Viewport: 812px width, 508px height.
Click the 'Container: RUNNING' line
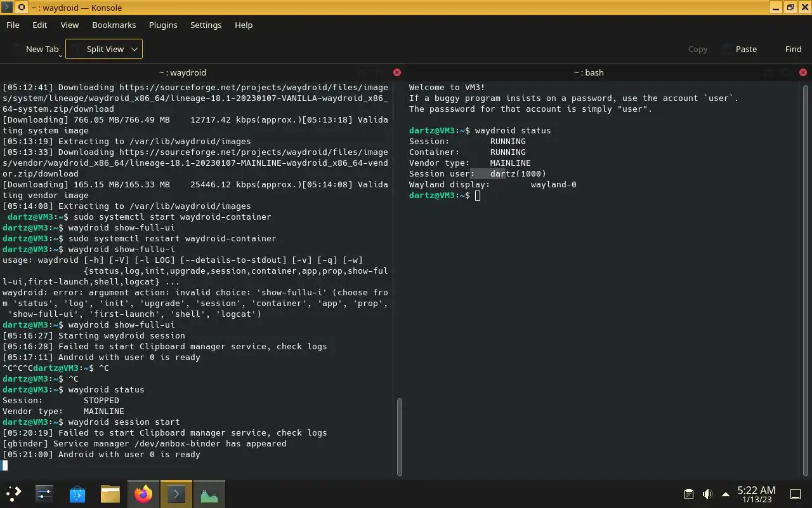pyautogui.click(x=468, y=152)
